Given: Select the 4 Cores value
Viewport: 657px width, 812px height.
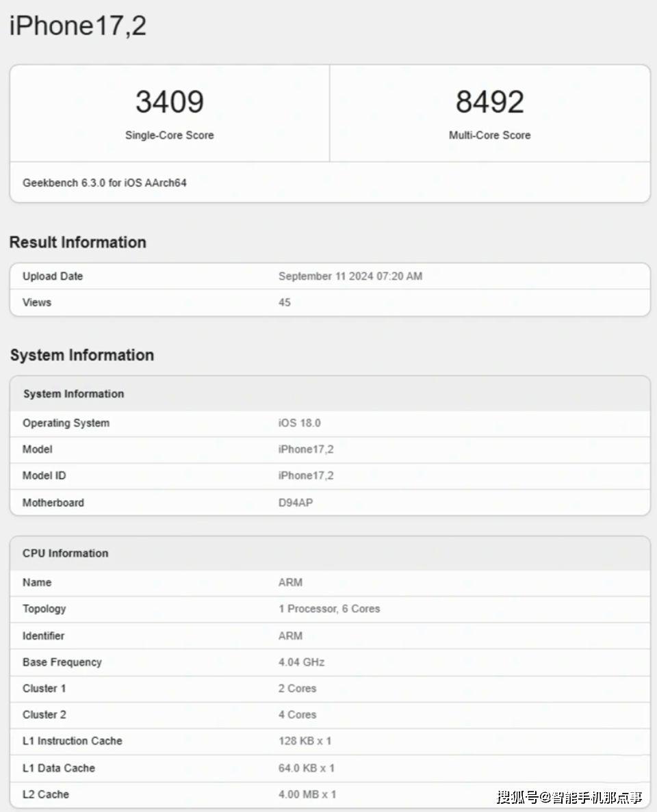Looking at the screenshot, I should [x=298, y=715].
